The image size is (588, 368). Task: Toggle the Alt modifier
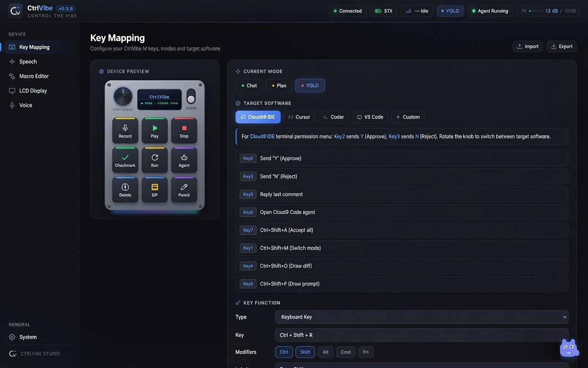pos(326,352)
